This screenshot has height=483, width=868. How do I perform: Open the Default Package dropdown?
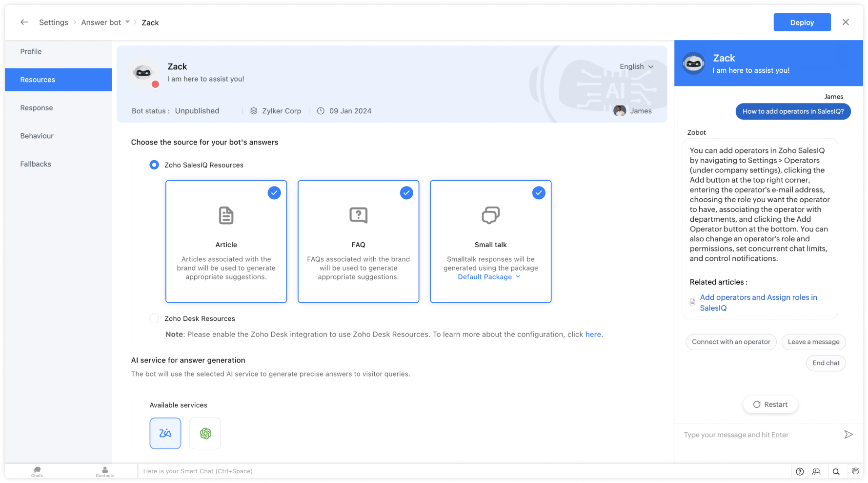pyautogui.click(x=489, y=277)
